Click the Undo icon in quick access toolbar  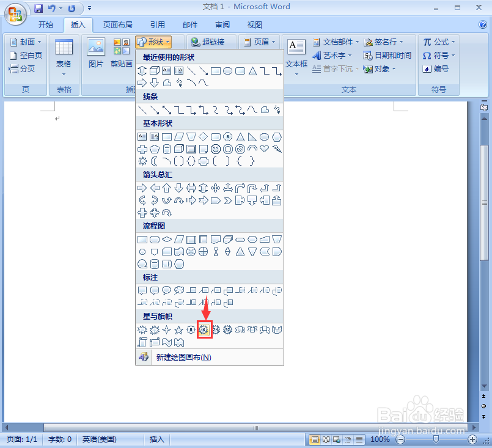point(52,8)
